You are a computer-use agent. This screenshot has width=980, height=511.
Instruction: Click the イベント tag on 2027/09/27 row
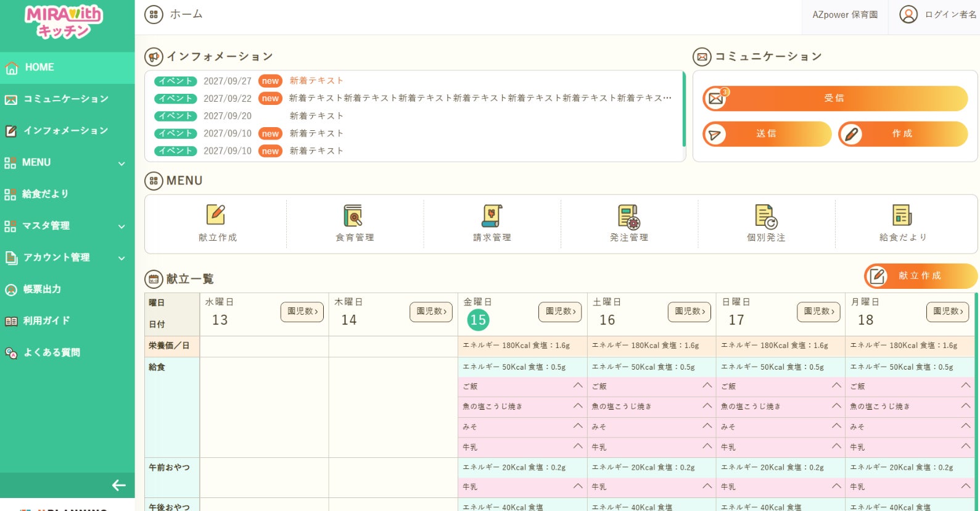coord(176,81)
